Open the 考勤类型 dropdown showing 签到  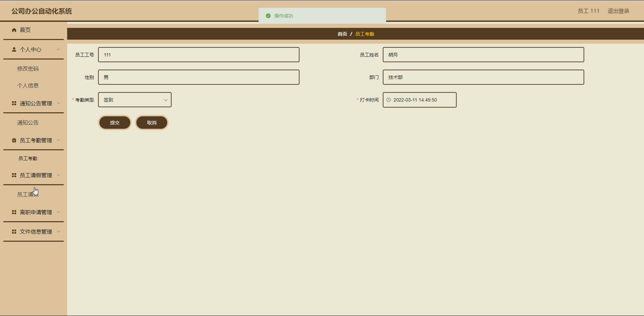click(x=135, y=100)
